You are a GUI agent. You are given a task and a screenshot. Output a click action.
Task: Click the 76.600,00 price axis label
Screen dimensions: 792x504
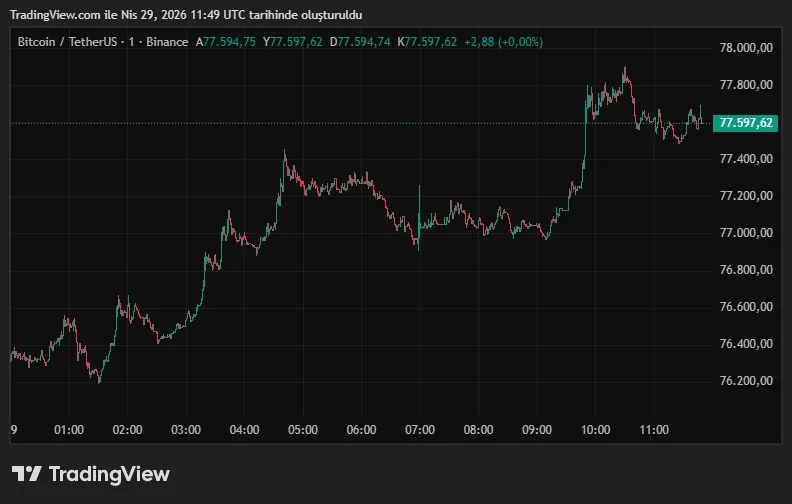(746, 307)
